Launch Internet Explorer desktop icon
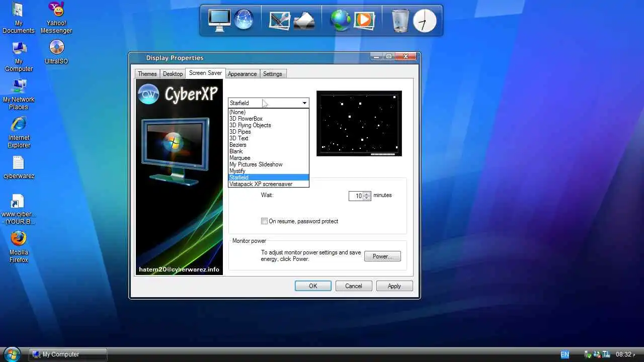This screenshot has height=362, width=644. pyautogui.click(x=19, y=133)
